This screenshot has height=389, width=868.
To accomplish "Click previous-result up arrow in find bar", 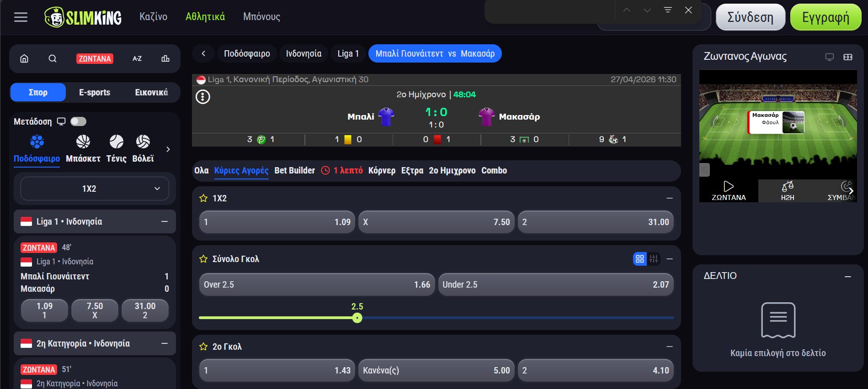I will [627, 10].
